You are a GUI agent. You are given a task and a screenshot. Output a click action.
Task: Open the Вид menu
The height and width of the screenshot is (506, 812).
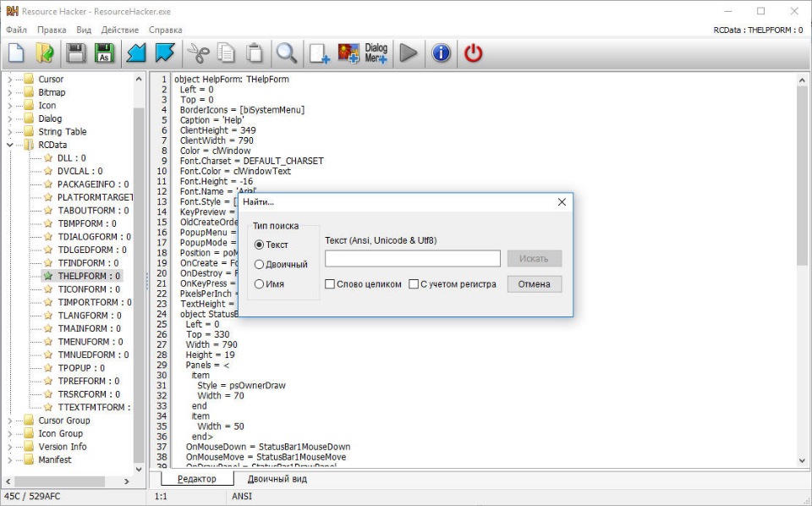pos(84,30)
